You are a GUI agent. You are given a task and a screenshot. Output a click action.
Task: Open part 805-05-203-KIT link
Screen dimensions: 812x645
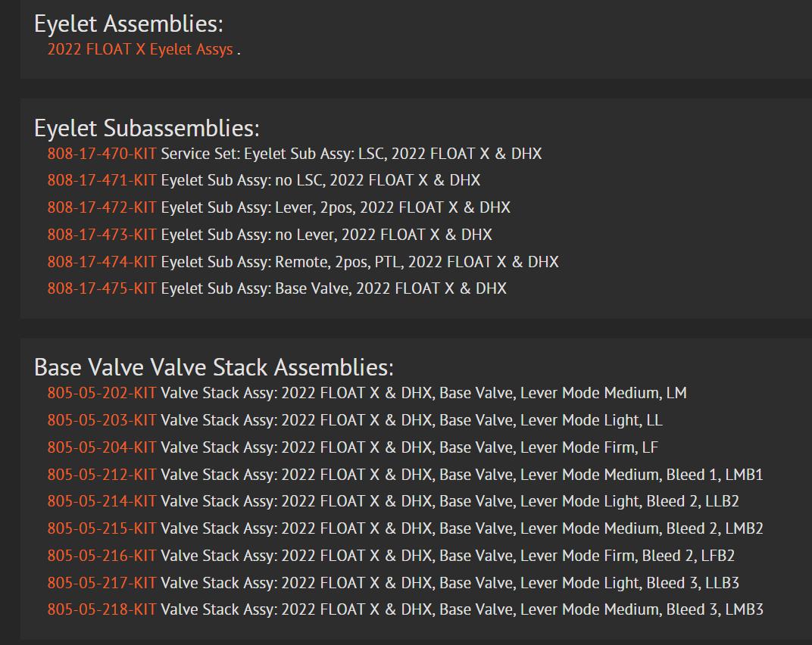101,420
